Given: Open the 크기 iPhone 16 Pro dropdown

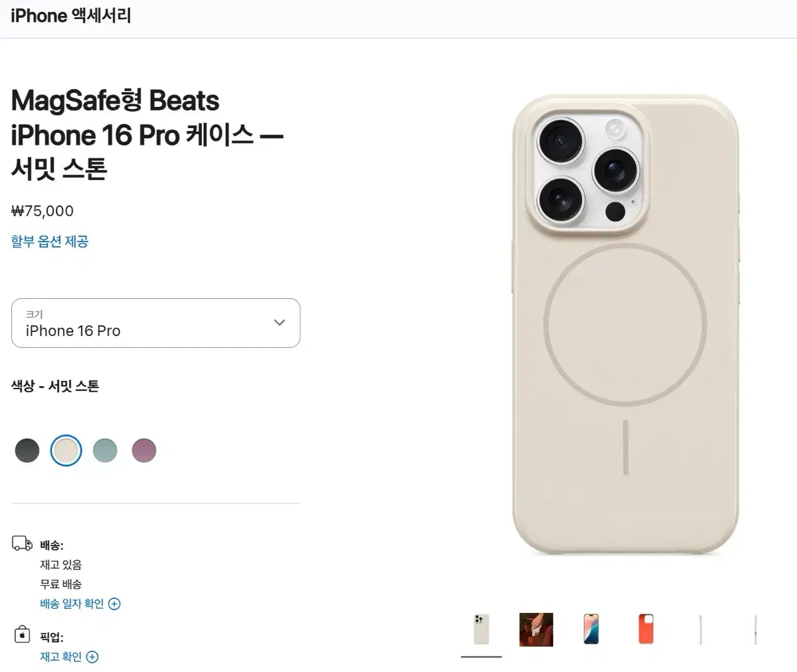Looking at the screenshot, I should click(x=155, y=323).
